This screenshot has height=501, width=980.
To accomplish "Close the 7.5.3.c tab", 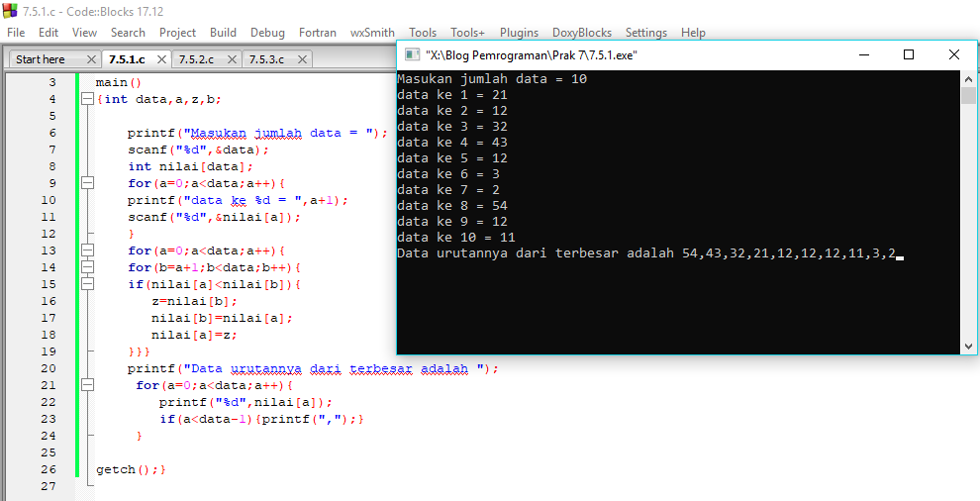I will (x=303, y=59).
